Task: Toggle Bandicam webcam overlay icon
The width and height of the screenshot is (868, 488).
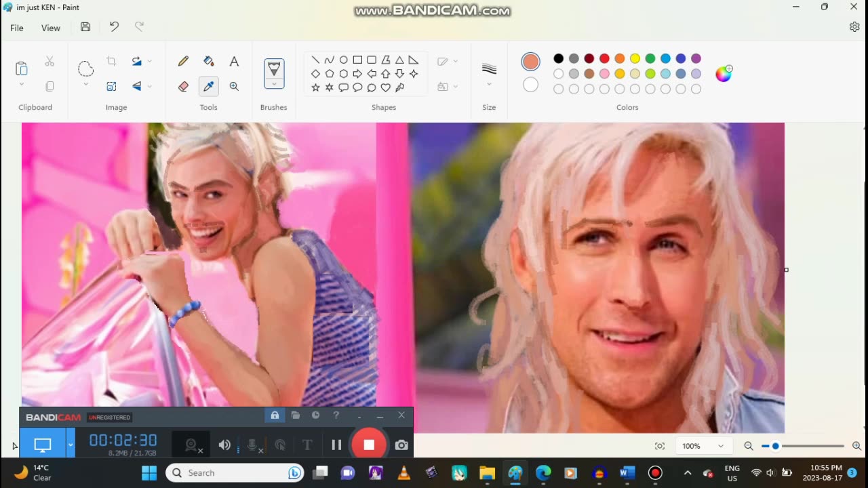Action: click(192, 445)
